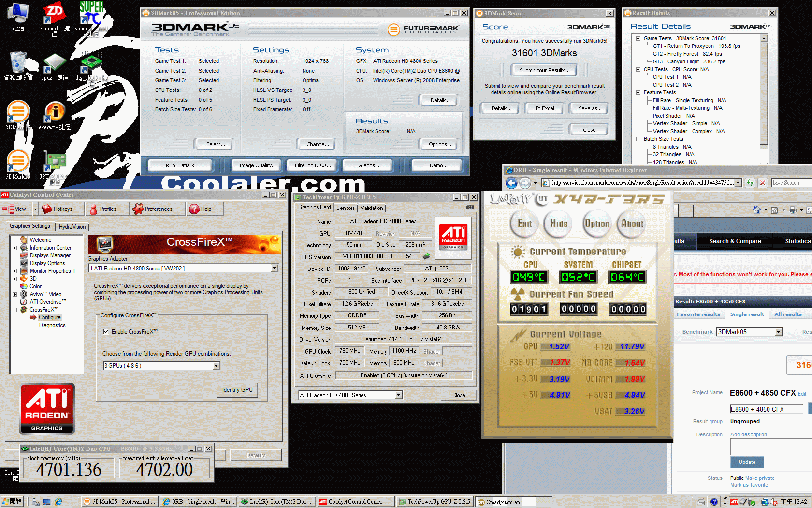This screenshot has width=812, height=508.
Task: Click the Run 3DMark button
Action: (180, 165)
